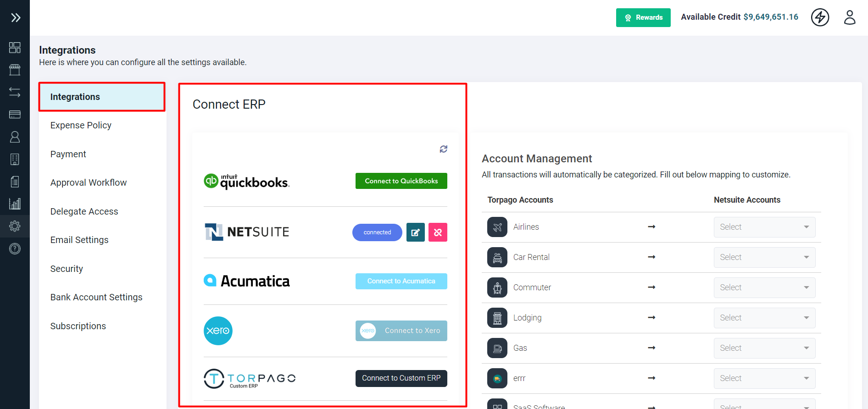Click the Torpago Custom ERP logo

pyautogui.click(x=250, y=379)
